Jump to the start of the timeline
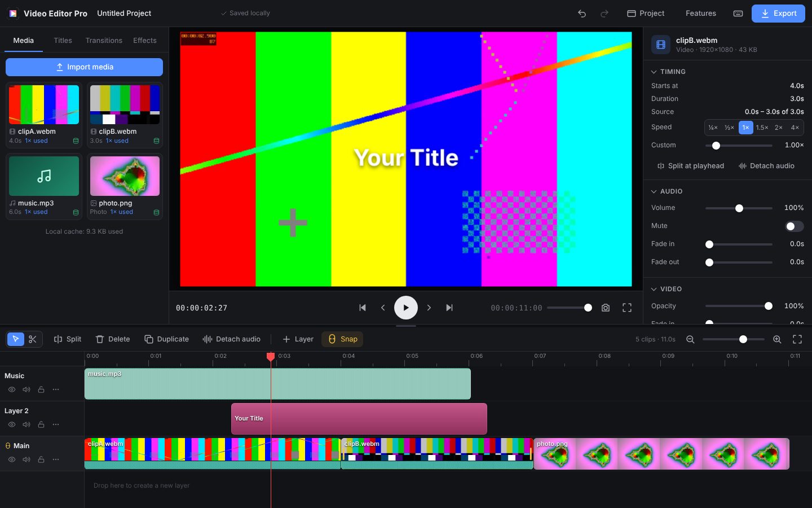 [363, 308]
